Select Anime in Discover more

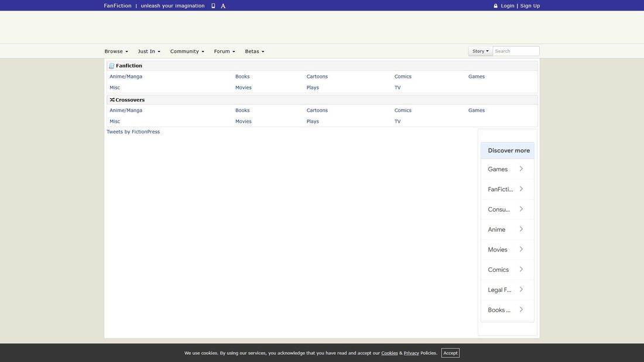(507, 229)
